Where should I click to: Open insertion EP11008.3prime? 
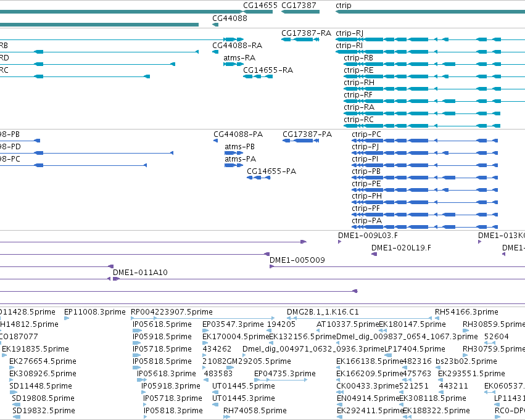(x=95, y=312)
